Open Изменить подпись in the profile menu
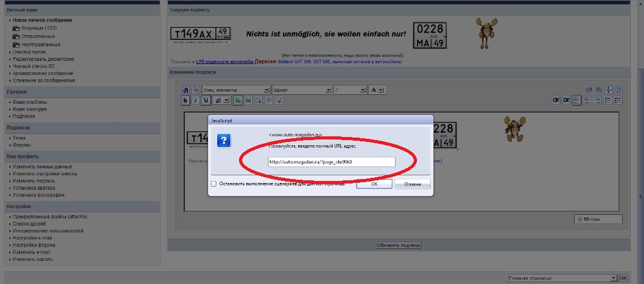The image size is (644, 284). 33,180
